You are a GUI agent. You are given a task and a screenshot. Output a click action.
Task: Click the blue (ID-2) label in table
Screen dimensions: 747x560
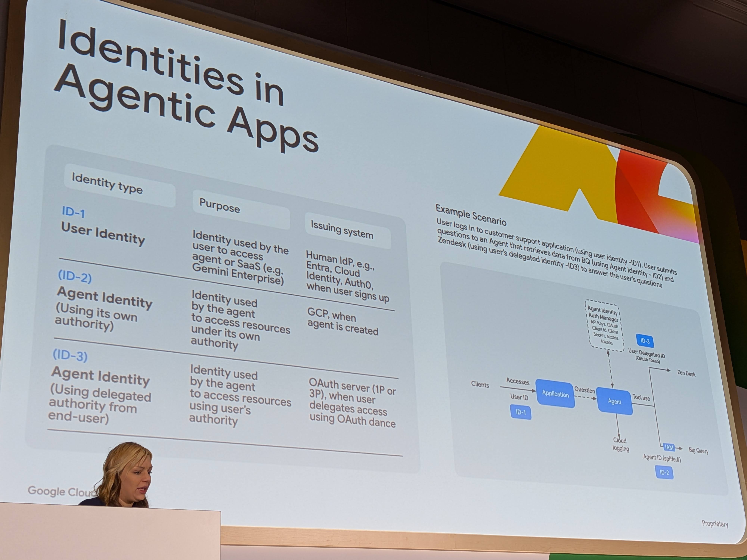(x=75, y=276)
